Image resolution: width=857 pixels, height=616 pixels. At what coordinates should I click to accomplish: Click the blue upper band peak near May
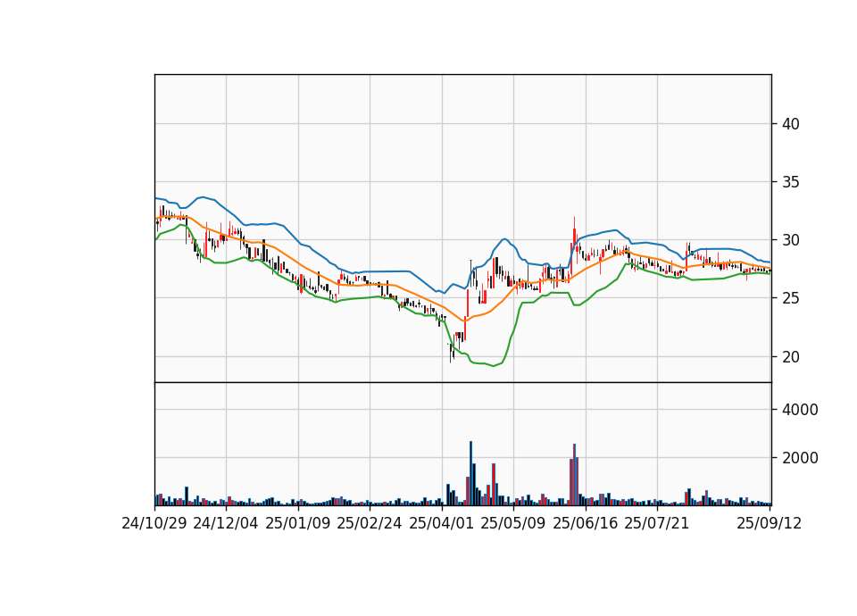[x=504, y=239]
